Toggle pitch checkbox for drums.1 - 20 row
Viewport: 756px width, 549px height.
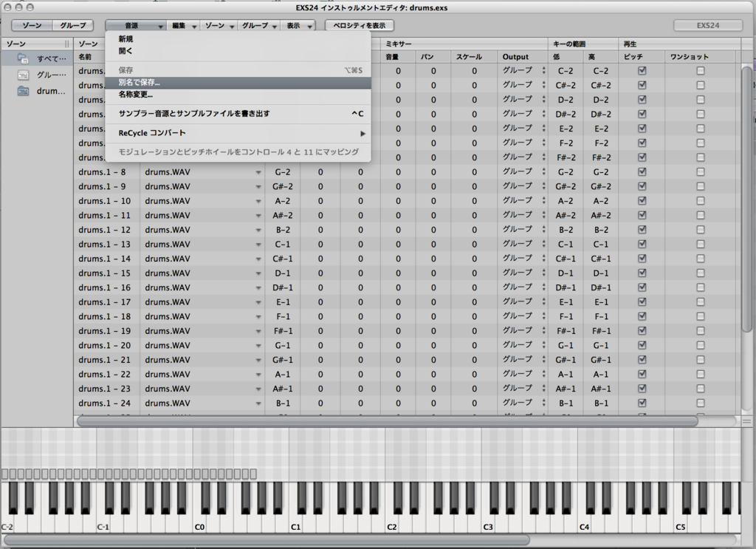[642, 345]
